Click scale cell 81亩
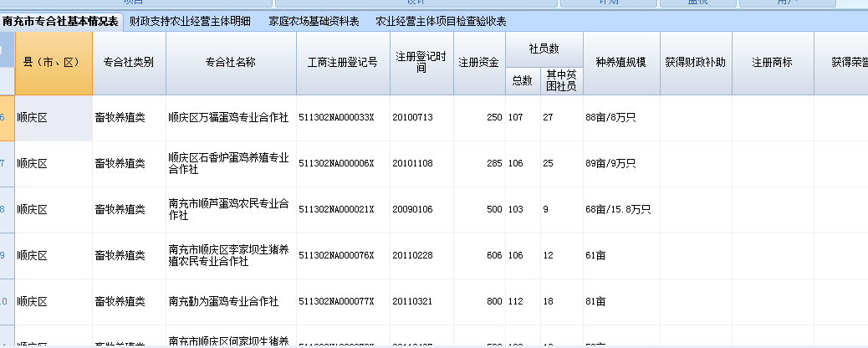 [621, 301]
